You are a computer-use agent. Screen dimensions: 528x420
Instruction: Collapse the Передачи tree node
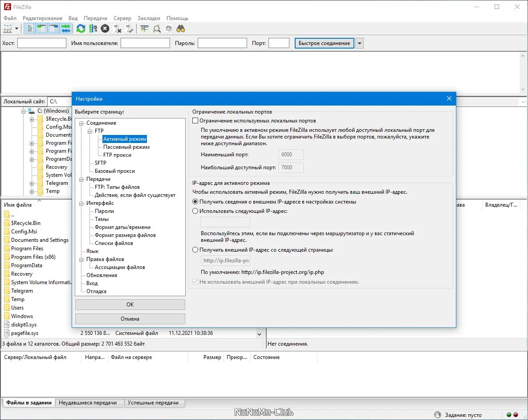81,179
